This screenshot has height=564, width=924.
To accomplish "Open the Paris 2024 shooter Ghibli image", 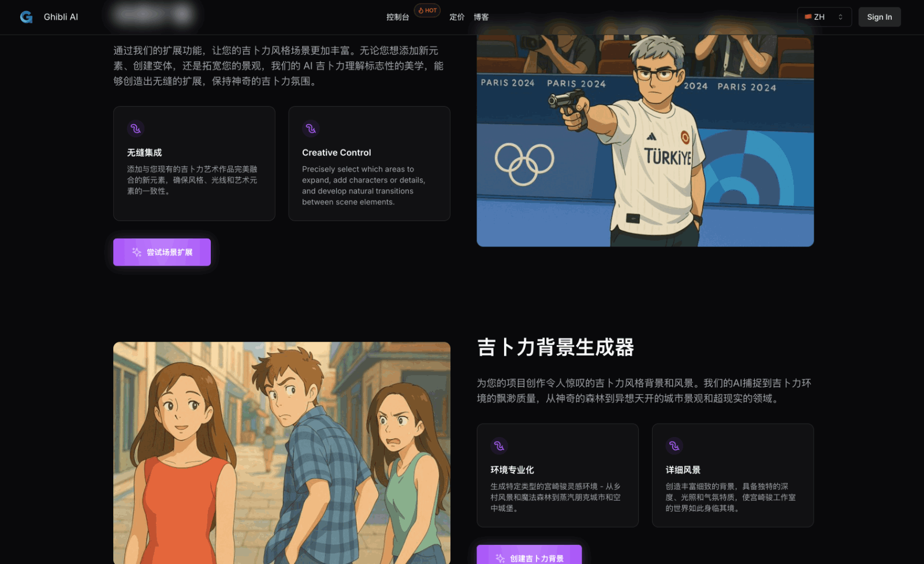I will click(x=645, y=141).
